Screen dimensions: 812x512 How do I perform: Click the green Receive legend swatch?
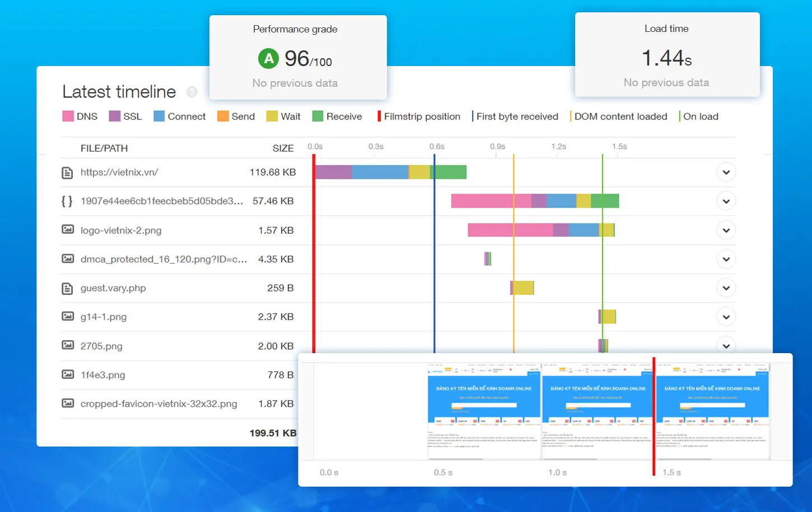tap(318, 116)
